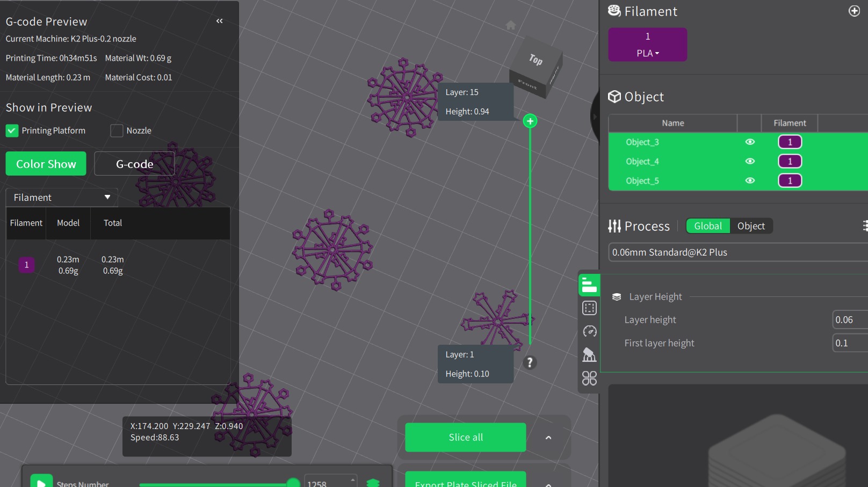Click the Filament spool icon header
This screenshot has height=487, width=868.
(614, 11)
